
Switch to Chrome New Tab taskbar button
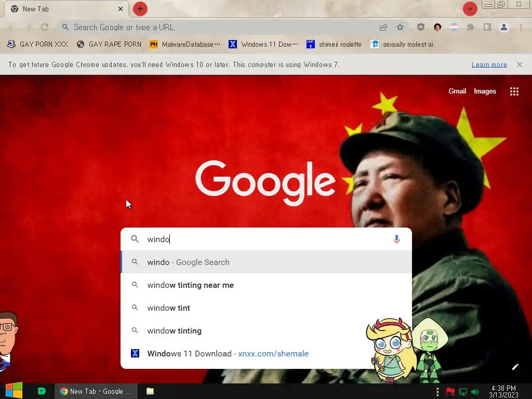96,391
